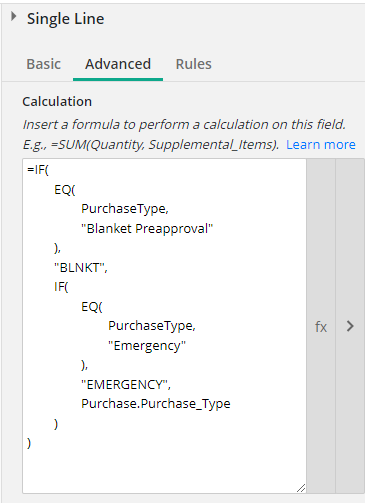Click the Purchase.Purchase_Type fallback line
The width and height of the screenshot is (365, 503).
(x=156, y=404)
